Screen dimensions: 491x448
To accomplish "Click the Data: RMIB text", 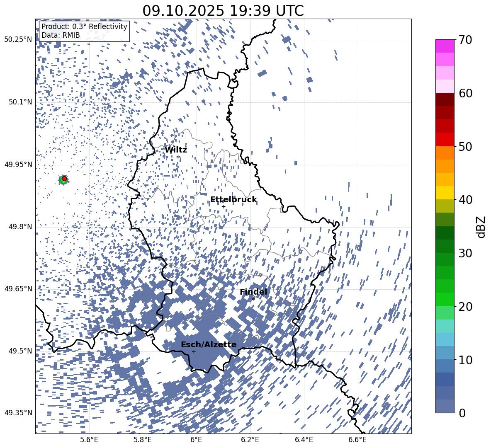I will coord(61,35).
